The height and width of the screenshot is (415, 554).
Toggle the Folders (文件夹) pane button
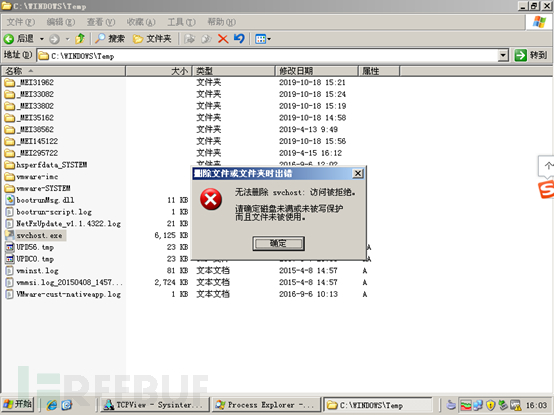[152, 38]
